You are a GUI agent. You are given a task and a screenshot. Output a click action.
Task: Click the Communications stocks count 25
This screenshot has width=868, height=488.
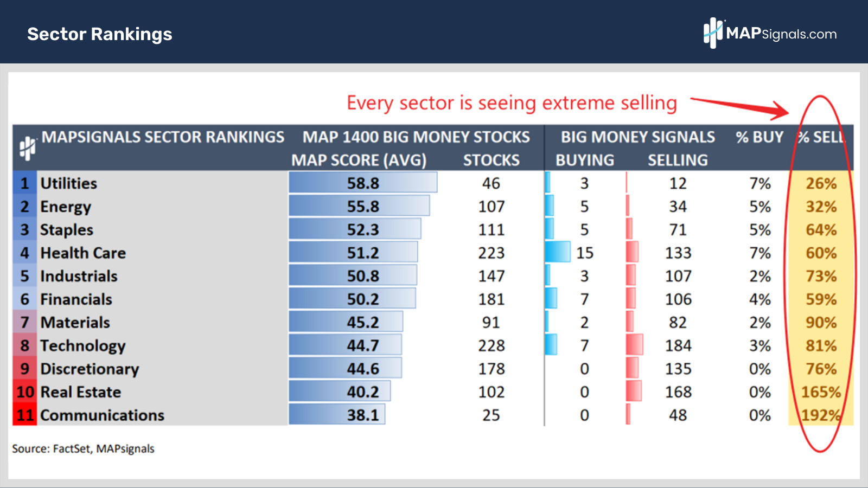(492, 415)
